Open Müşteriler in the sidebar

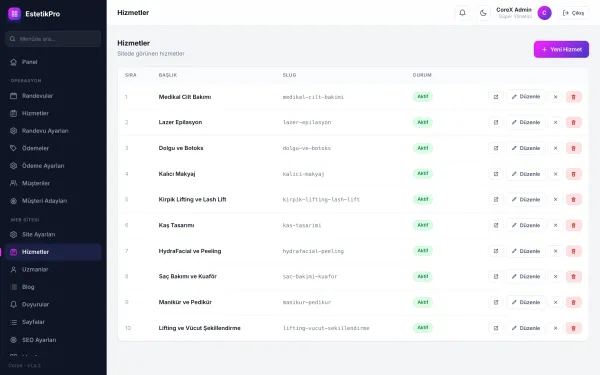(53, 183)
